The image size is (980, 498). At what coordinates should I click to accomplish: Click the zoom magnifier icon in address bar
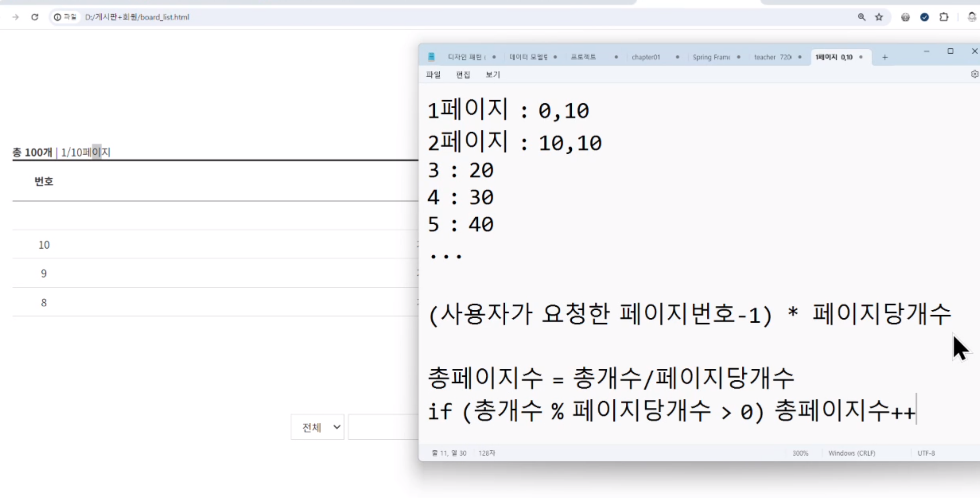(x=861, y=17)
